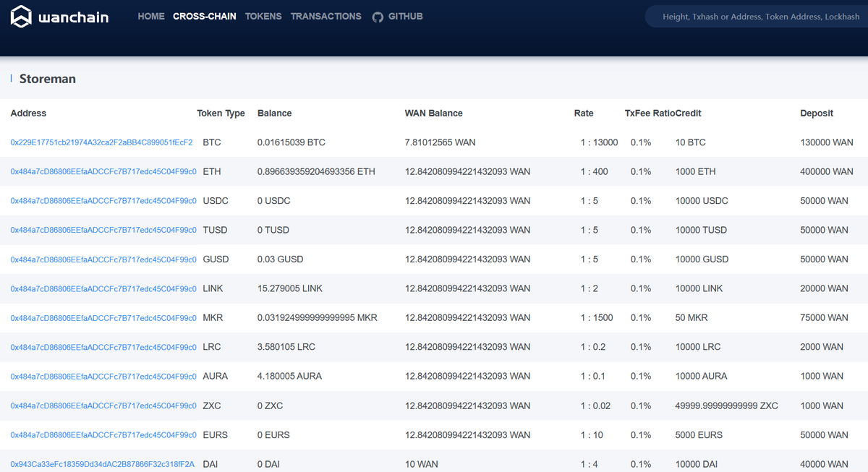This screenshot has width=868, height=472.
Task: Select the rate 1 : 0.02
Action: click(595, 406)
